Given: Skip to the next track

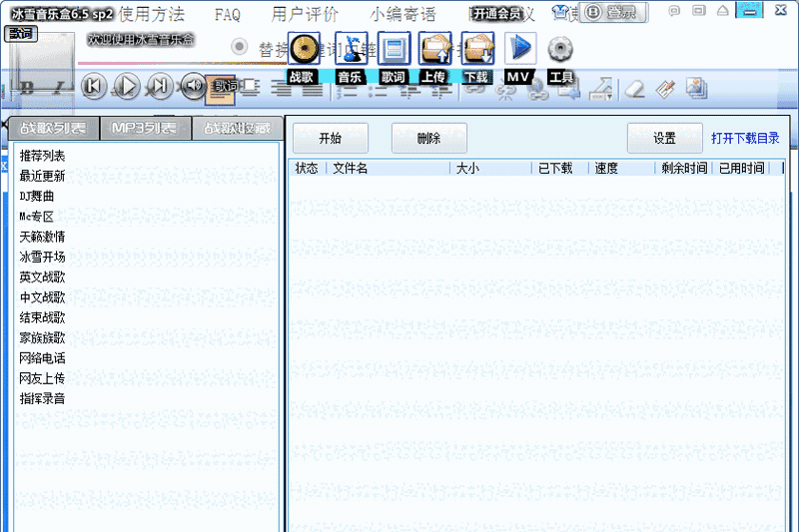Looking at the screenshot, I should 160,86.
